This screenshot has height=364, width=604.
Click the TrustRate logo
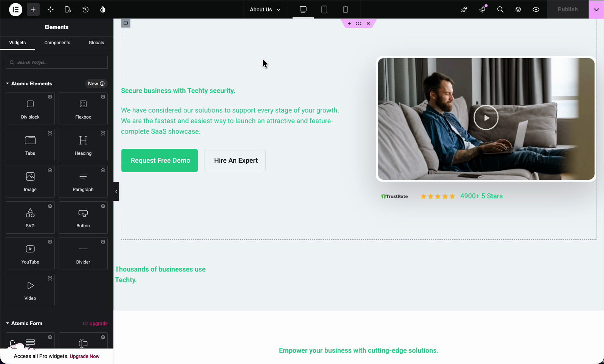click(395, 196)
